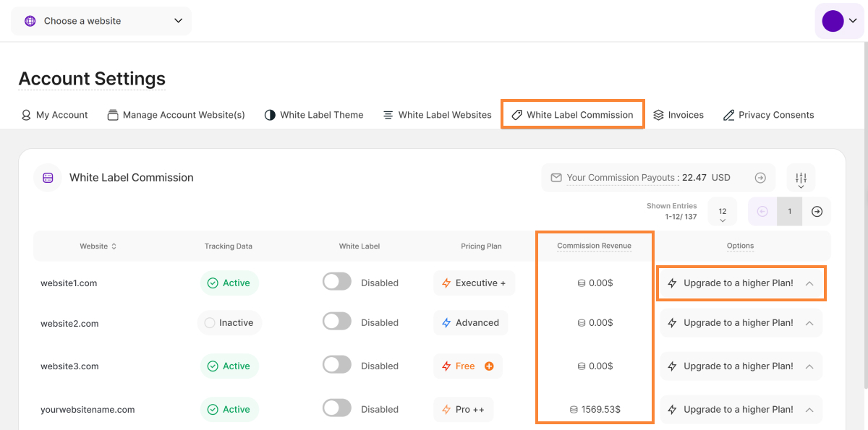Click the White Label column header

(x=359, y=246)
